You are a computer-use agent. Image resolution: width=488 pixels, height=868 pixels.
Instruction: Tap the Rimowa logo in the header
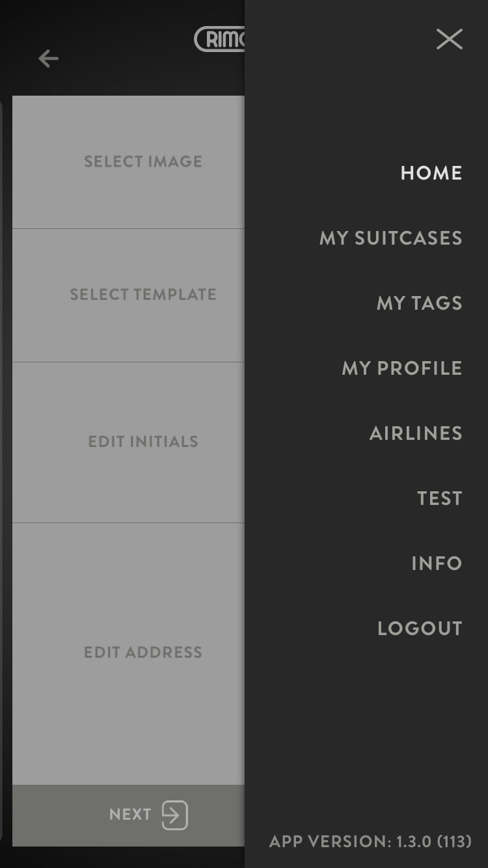[220, 40]
